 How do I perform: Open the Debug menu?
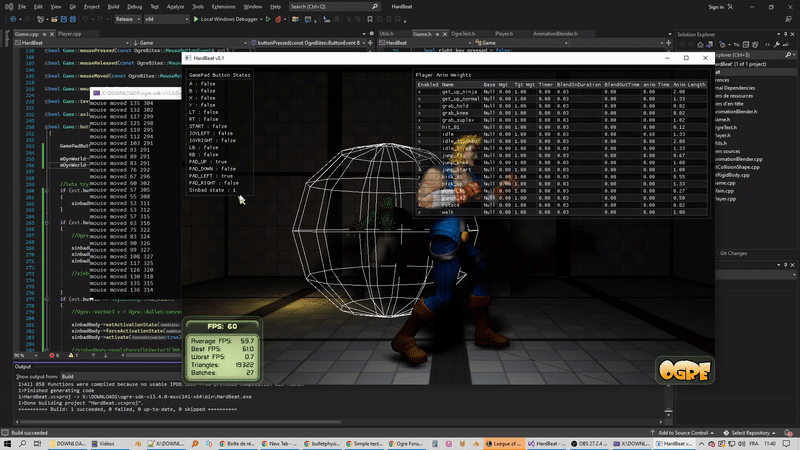135,7
